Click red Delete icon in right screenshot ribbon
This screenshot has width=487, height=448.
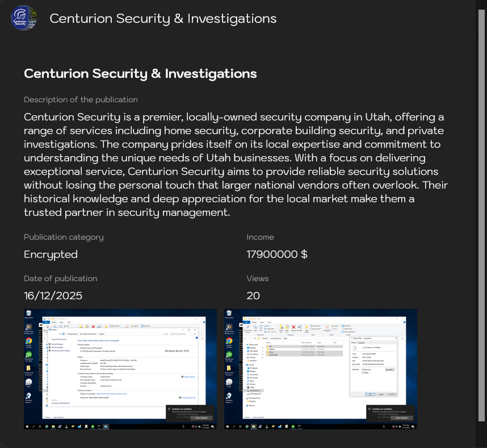pos(293,327)
